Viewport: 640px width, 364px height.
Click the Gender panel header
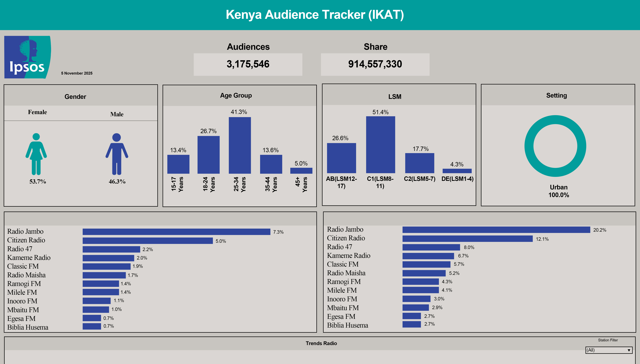(75, 97)
